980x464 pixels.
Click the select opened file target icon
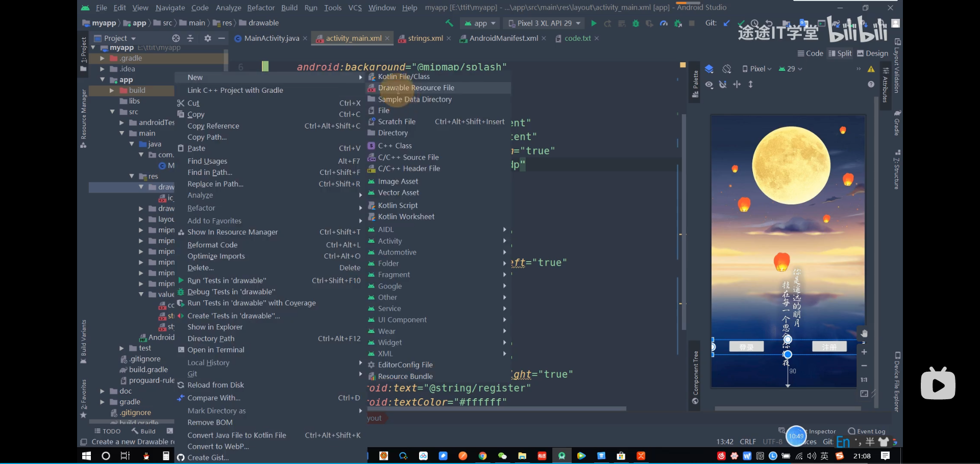[x=176, y=38]
